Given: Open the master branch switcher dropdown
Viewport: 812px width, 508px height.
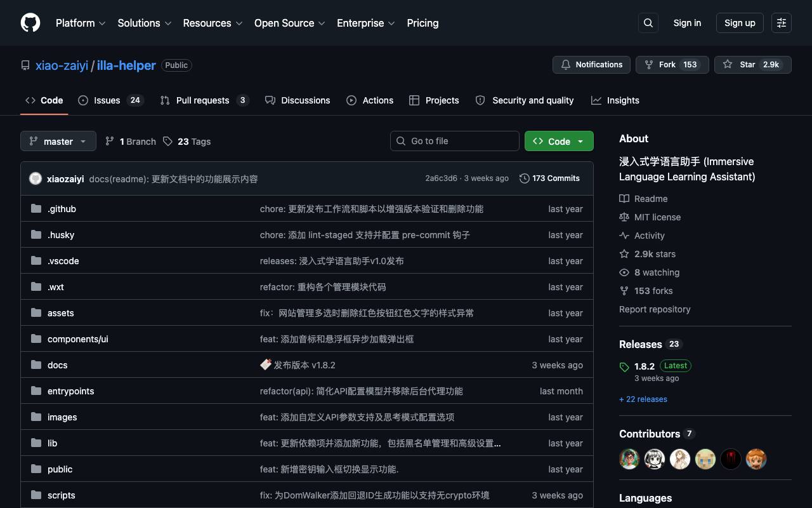Looking at the screenshot, I should click(58, 141).
